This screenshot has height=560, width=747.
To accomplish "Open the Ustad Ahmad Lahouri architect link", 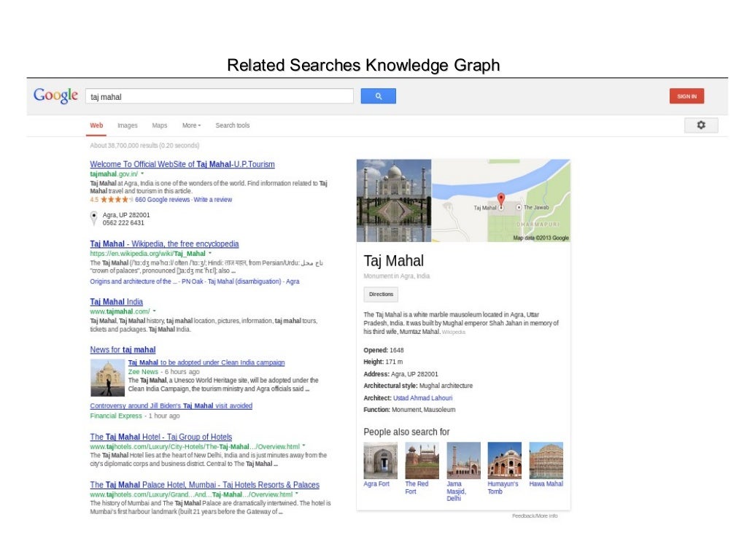I will point(422,398).
